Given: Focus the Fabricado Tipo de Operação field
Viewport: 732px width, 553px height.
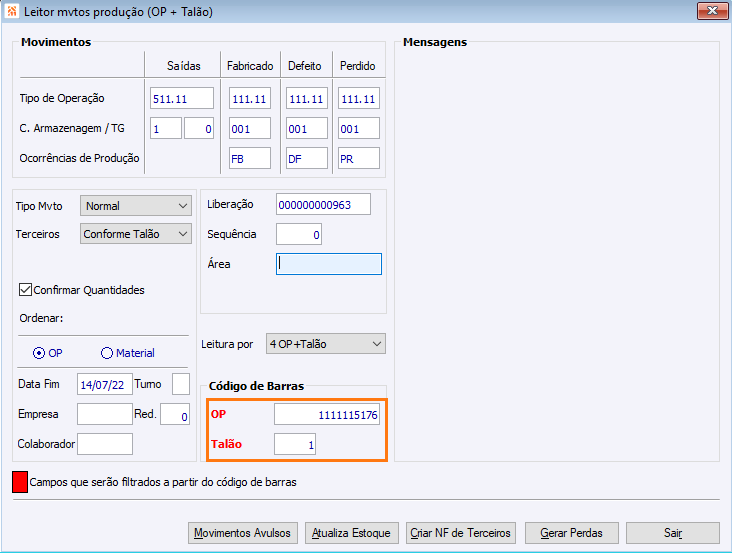Looking at the screenshot, I should (250, 98).
